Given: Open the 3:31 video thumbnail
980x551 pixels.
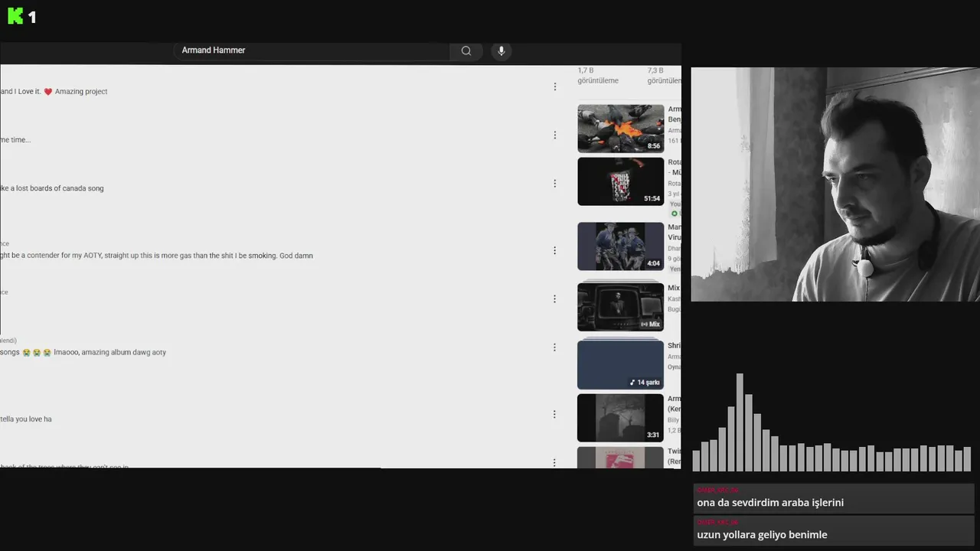Looking at the screenshot, I should 620,418.
